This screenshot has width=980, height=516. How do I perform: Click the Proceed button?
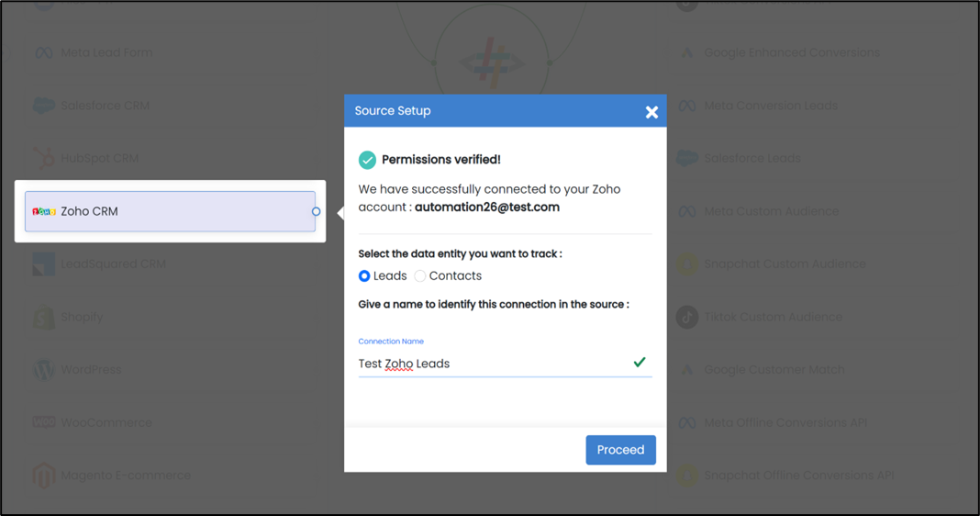(x=620, y=450)
